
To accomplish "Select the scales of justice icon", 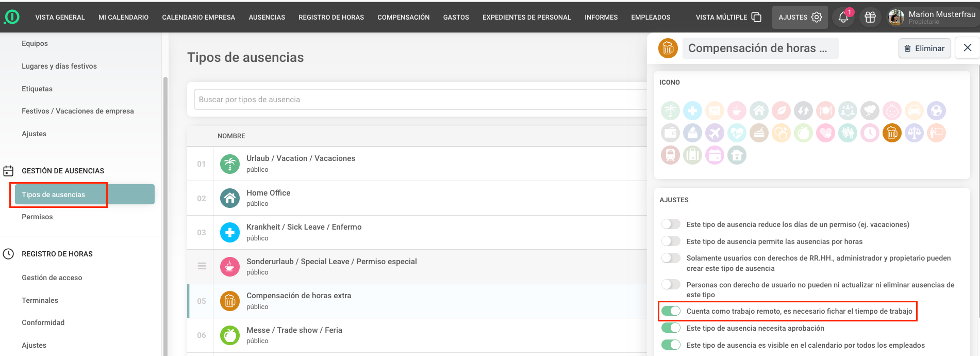I will [914, 133].
